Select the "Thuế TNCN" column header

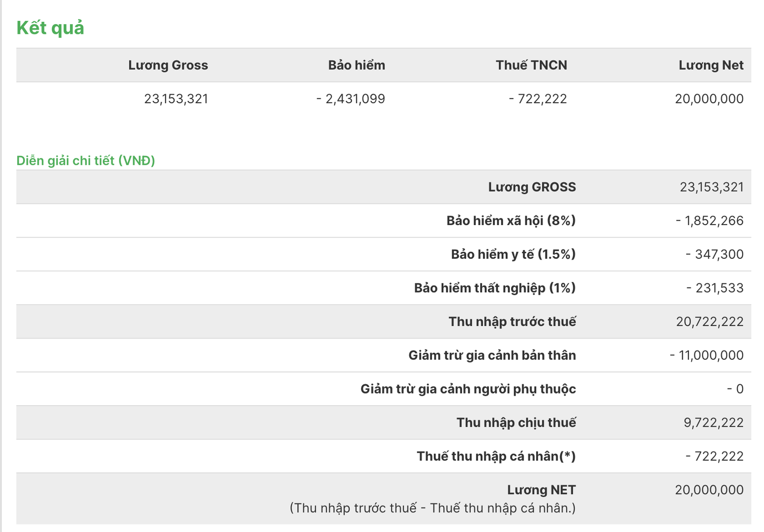pyautogui.click(x=531, y=65)
